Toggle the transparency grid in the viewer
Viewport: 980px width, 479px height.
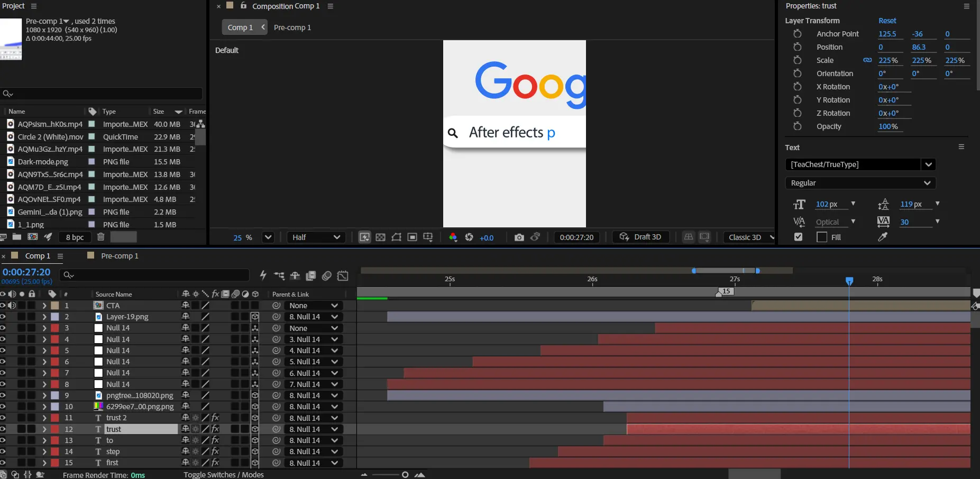380,237
